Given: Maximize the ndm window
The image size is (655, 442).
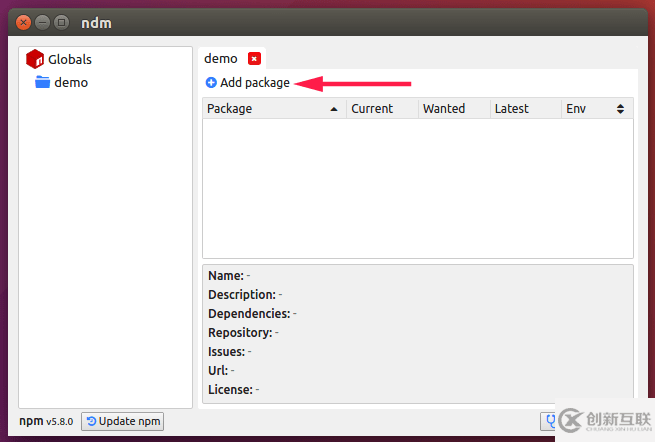Looking at the screenshot, I should (x=62, y=21).
